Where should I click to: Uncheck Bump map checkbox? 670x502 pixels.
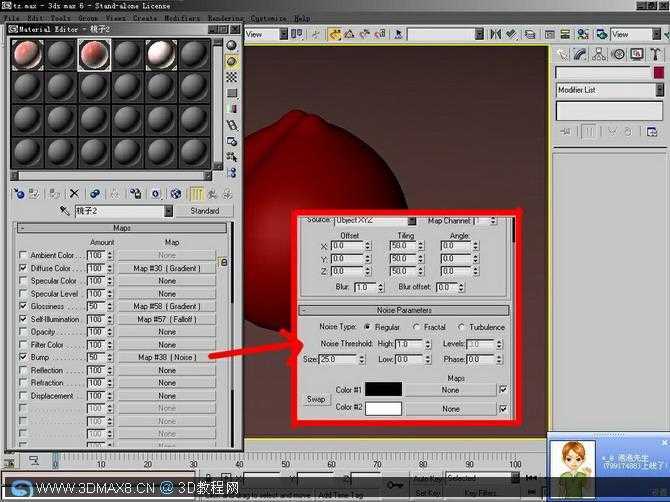click(x=23, y=357)
